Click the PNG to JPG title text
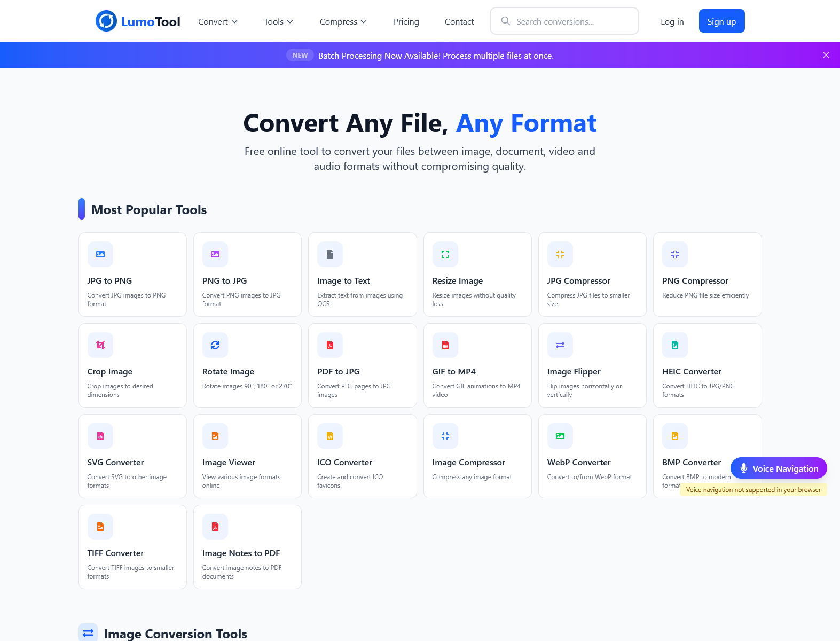840x641 pixels. [225, 281]
